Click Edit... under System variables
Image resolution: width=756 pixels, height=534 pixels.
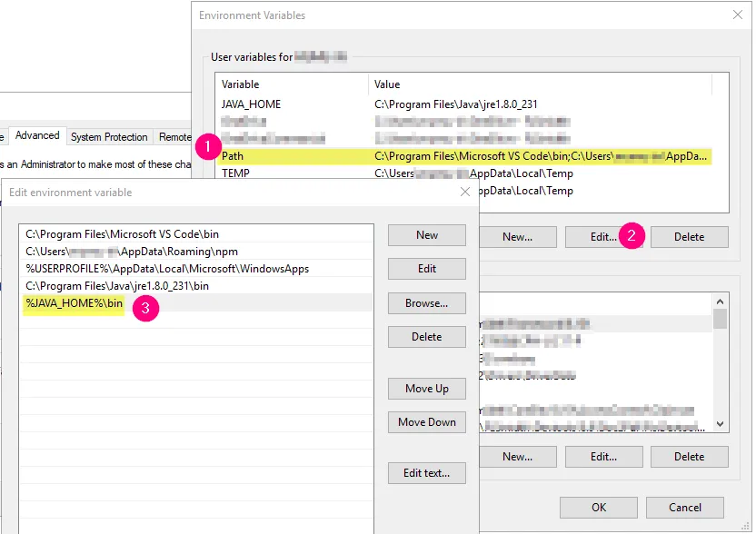tap(603, 457)
